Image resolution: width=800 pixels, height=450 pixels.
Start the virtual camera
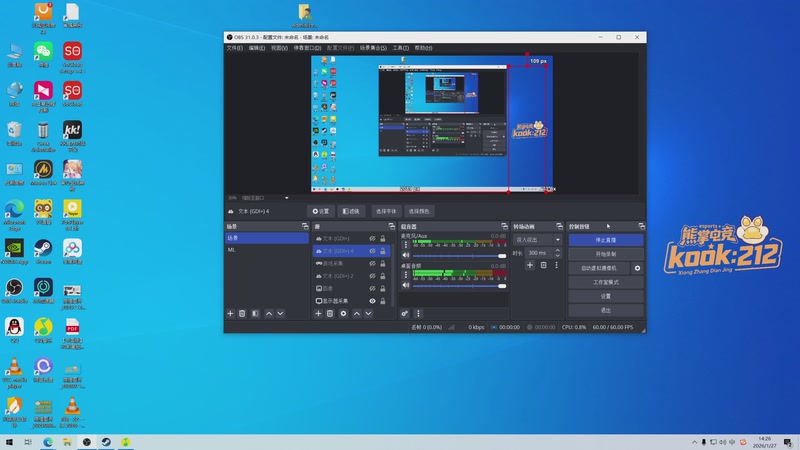click(x=599, y=268)
